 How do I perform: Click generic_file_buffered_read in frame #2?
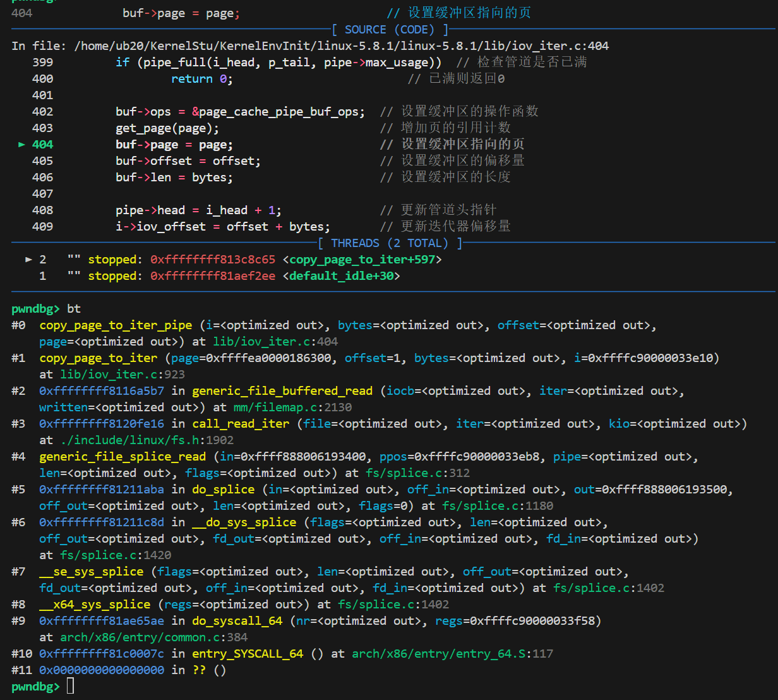[282, 391]
